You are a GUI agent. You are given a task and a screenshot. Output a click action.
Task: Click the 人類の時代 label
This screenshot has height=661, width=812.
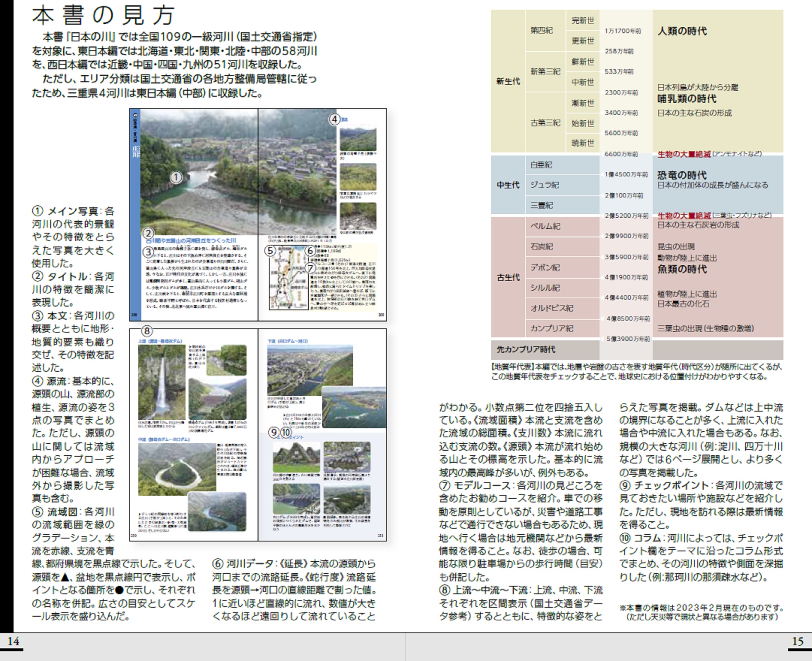682,31
